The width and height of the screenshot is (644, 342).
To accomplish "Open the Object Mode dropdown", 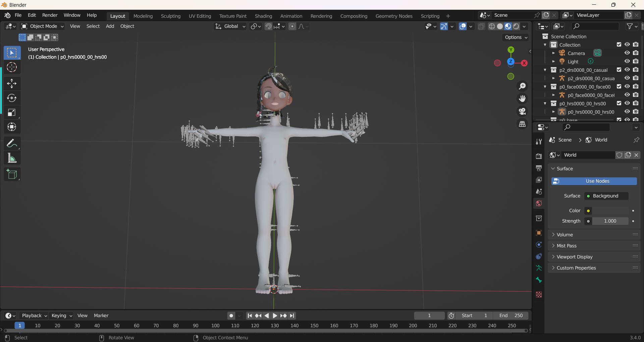I will pyautogui.click(x=42, y=26).
